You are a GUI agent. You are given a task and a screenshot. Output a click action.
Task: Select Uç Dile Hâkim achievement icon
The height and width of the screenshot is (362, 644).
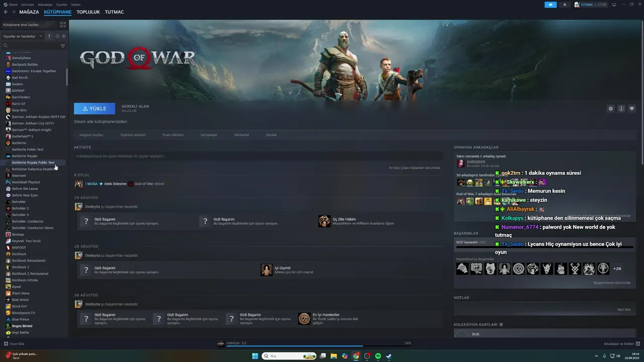325,221
